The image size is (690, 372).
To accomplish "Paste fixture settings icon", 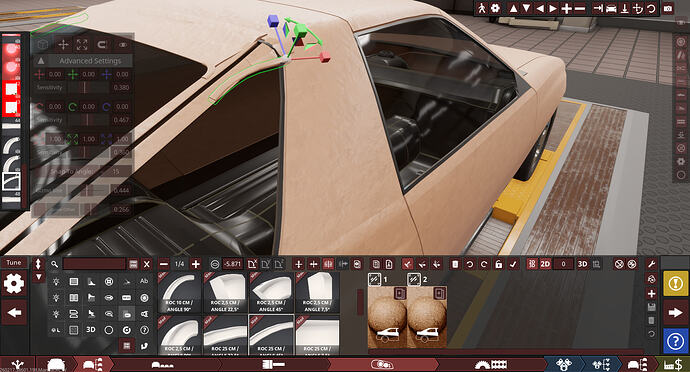I will tap(389, 264).
